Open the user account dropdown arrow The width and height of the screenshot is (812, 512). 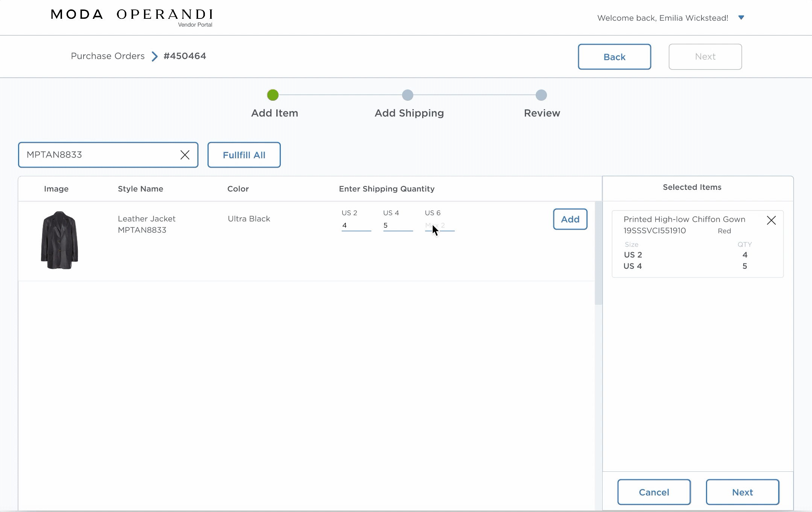point(741,18)
